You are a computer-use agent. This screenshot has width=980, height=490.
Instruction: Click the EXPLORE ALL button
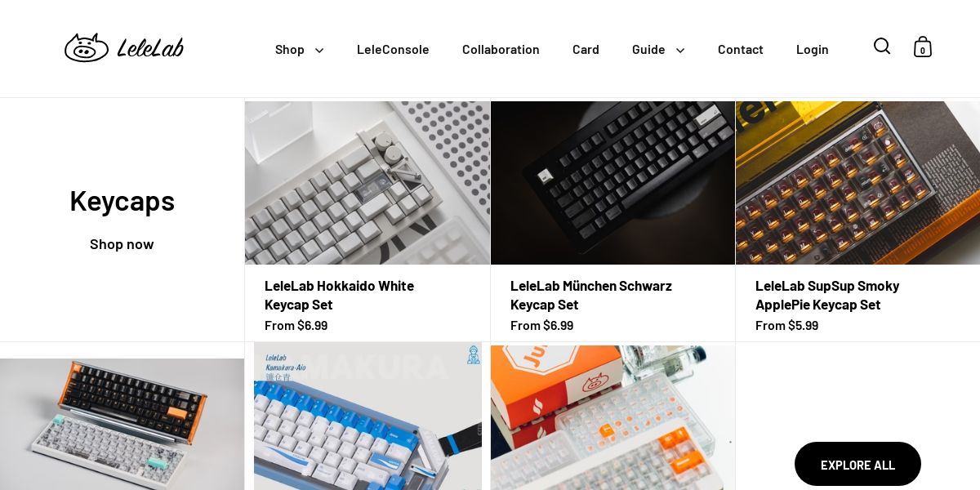857,464
